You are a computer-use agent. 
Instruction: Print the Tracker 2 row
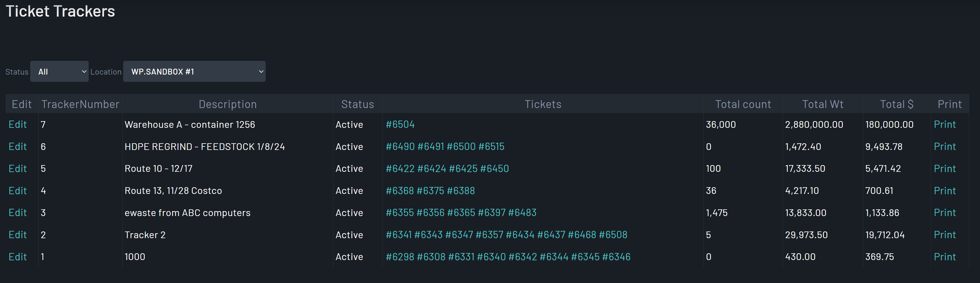click(945, 235)
